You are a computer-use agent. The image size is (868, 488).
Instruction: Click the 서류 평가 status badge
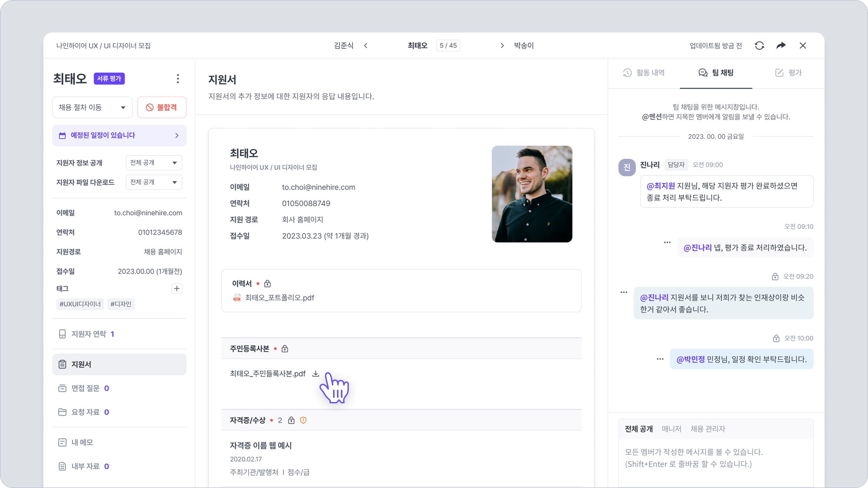[x=109, y=79]
